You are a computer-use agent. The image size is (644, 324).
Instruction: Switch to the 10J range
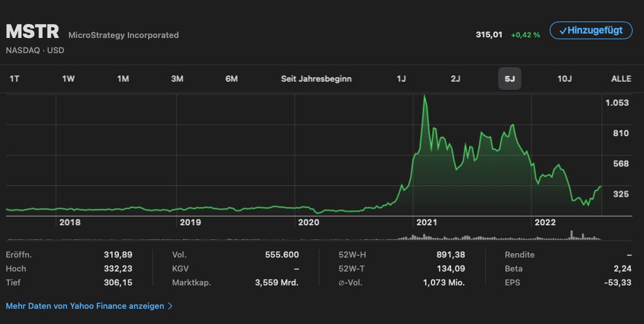564,78
